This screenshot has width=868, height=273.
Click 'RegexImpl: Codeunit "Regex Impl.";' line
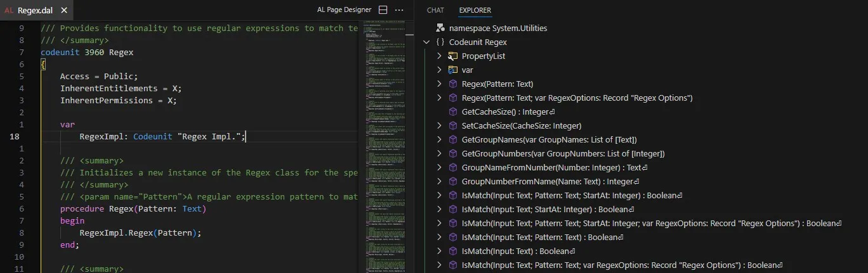(x=162, y=136)
